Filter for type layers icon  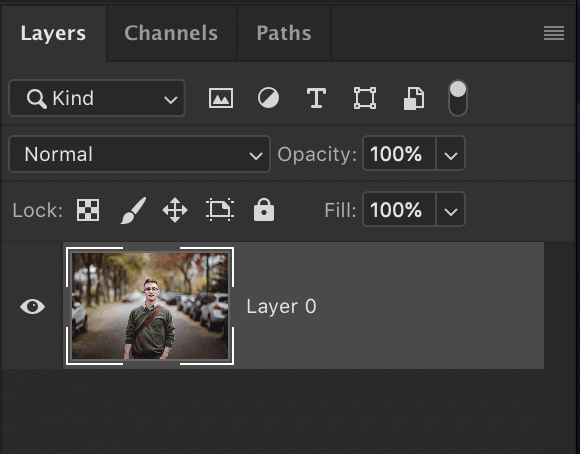pos(316,98)
